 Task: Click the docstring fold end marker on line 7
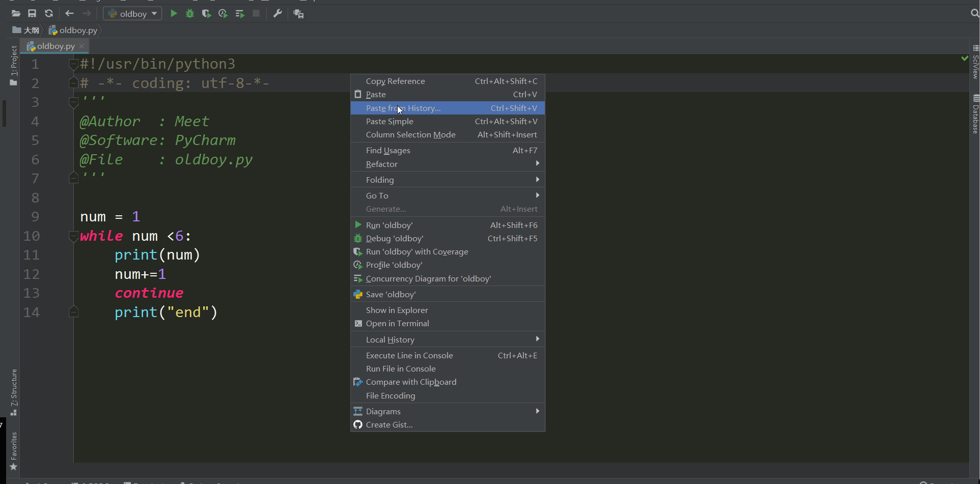(x=73, y=178)
